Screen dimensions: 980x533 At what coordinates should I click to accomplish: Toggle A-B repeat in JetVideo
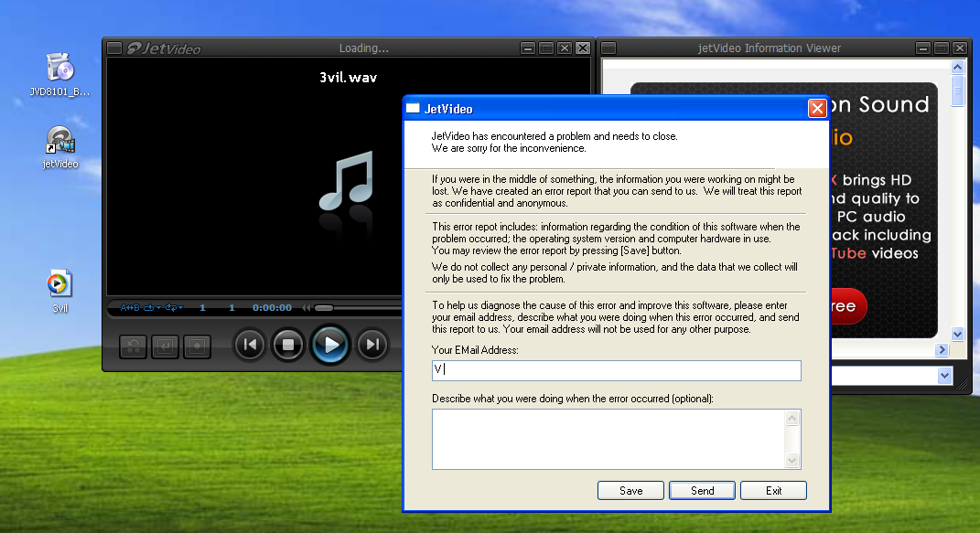(x=130, y=308)
